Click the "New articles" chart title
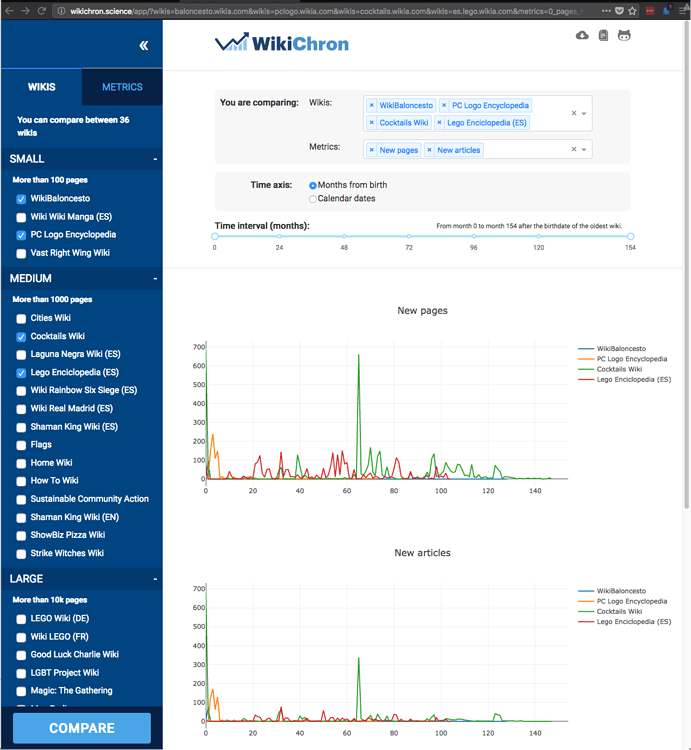The height and width of the screenshot is (750, 691). (422, 552)
